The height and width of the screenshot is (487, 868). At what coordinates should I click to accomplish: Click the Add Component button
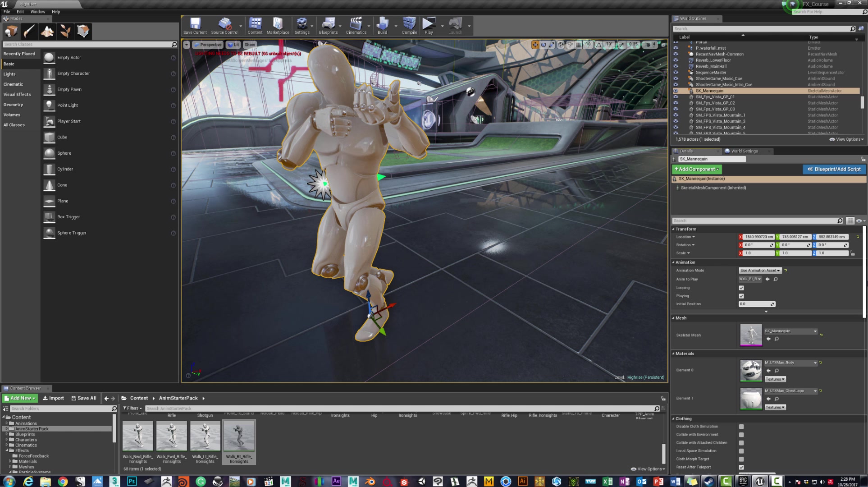point(696,169)
